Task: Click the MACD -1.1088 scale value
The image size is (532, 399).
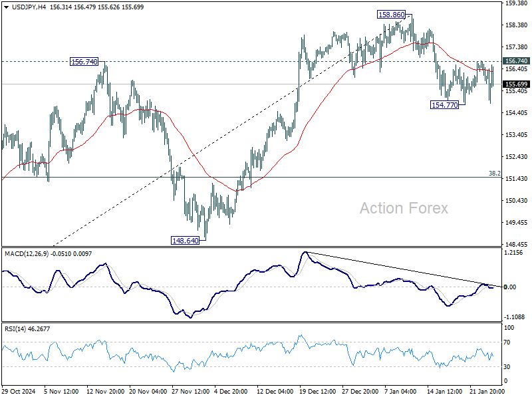Action: (514, 317)
